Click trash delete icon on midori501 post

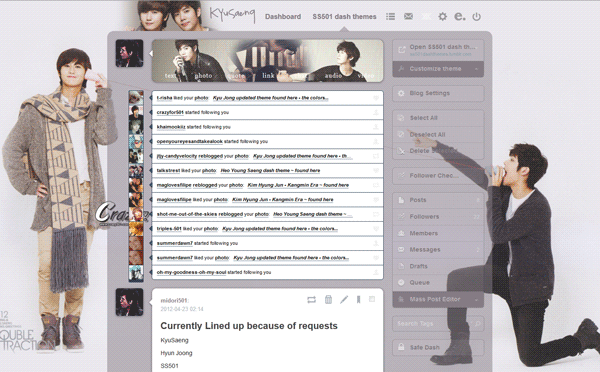328,299
